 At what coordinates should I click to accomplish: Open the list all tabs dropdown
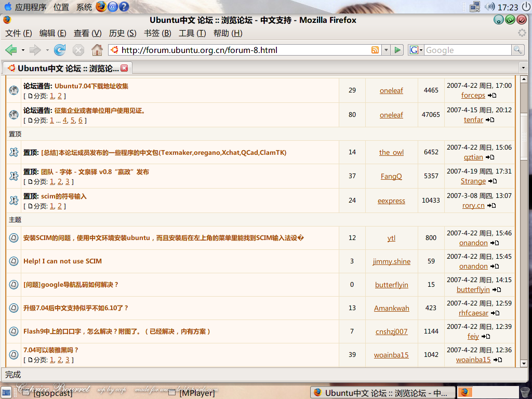click(x=524, y=68)
